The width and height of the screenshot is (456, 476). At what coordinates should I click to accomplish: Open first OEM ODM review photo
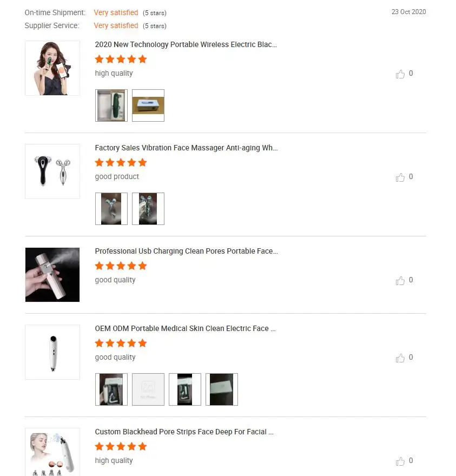tap(111, 389)
